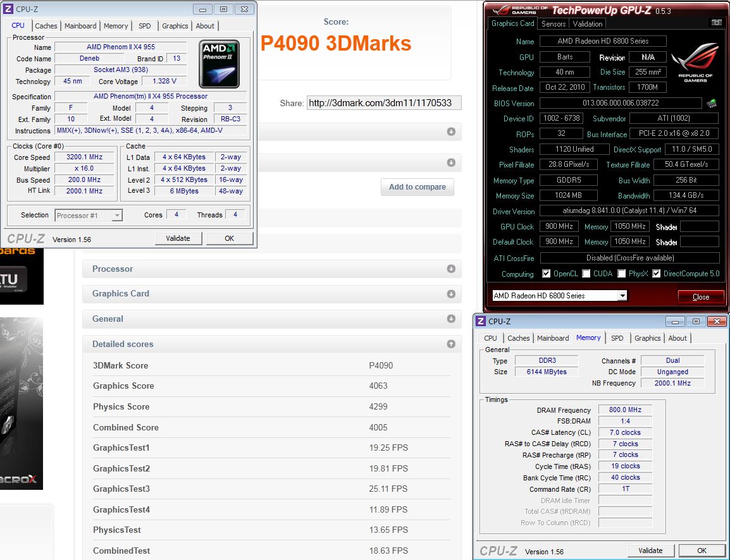Toggle the OpenCL checkbox in GPU-Z
Viewport: 730px width, 560px height.
point(547,274)
